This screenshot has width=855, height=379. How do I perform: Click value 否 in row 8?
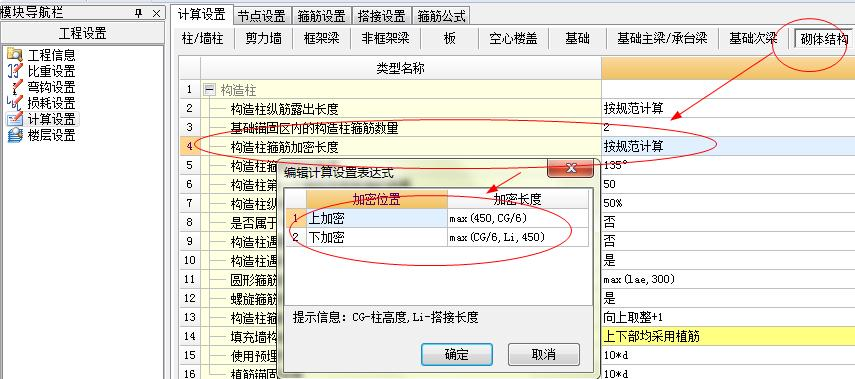tap(728, 222)
